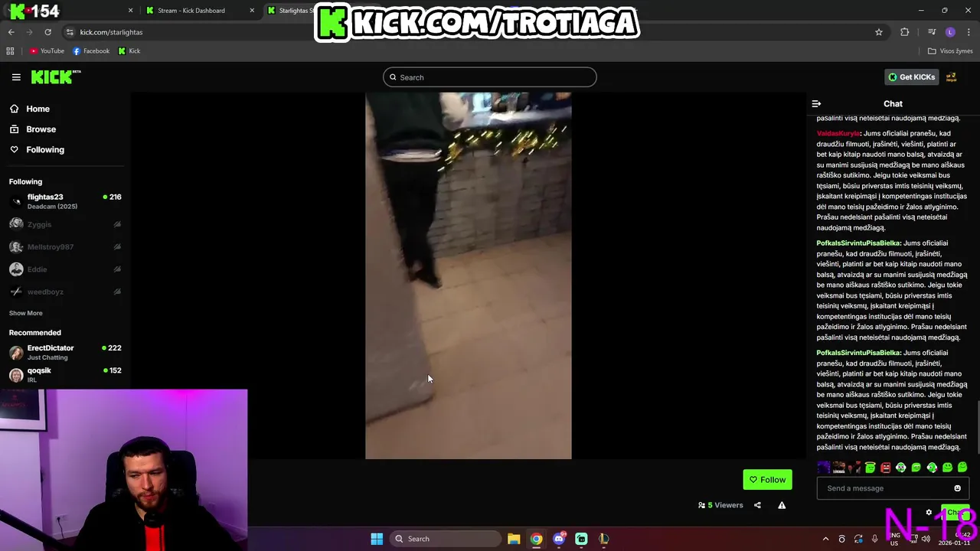This screenshot has width=980, height=551.
Task: Pick the angry red emote
Action: pos(885,468)
